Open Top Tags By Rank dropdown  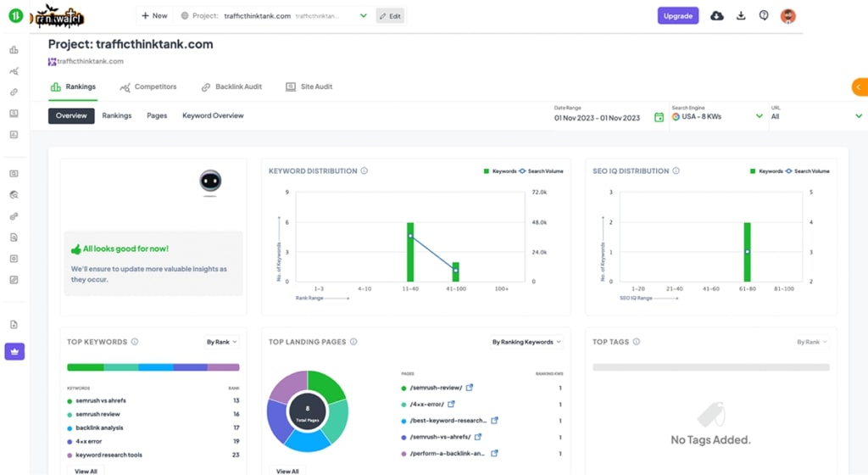(811, 342)
